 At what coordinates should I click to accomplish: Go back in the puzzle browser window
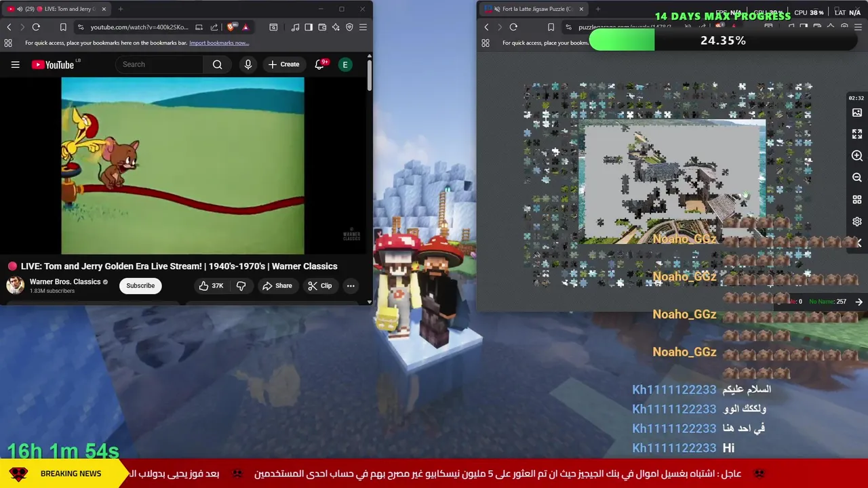(486, 27)
